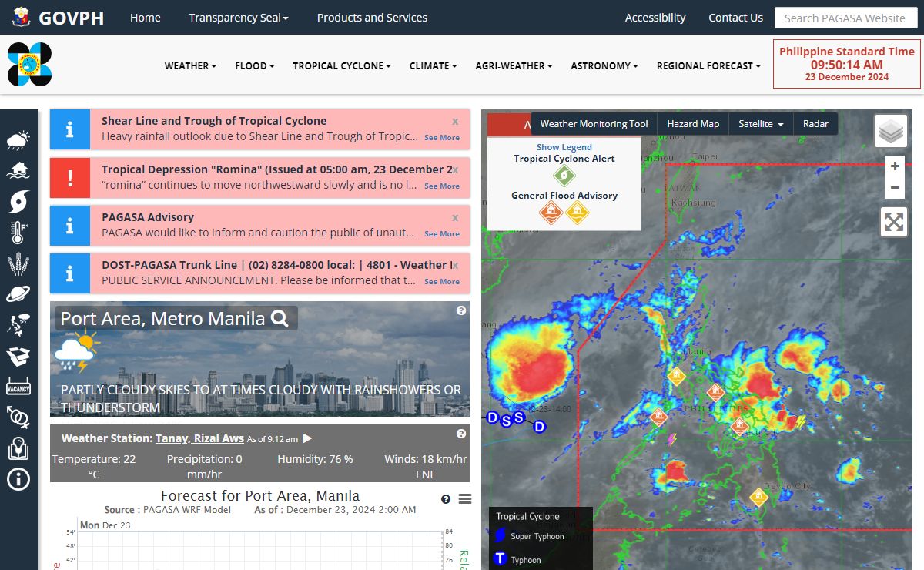
Task: Click the GOVPH logo link
Action: click(58, 18)
